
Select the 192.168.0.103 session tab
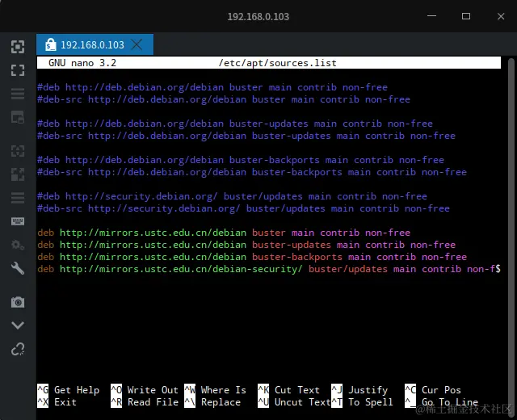click(x=95, y=44)
